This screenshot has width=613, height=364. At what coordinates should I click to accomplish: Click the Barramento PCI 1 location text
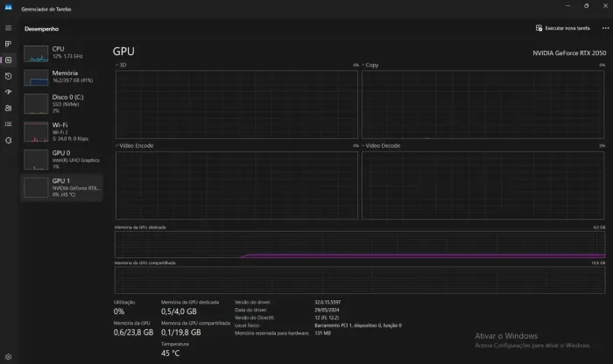(358, 325)
